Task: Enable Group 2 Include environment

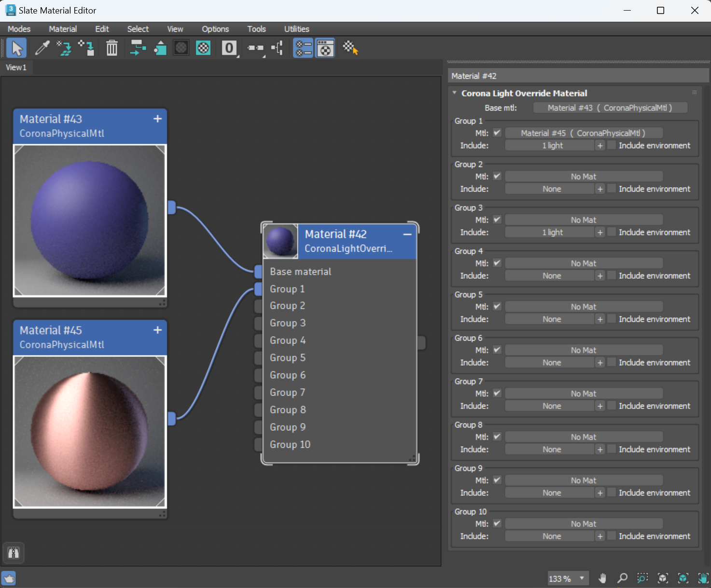Action: click(x=612, y=189)
